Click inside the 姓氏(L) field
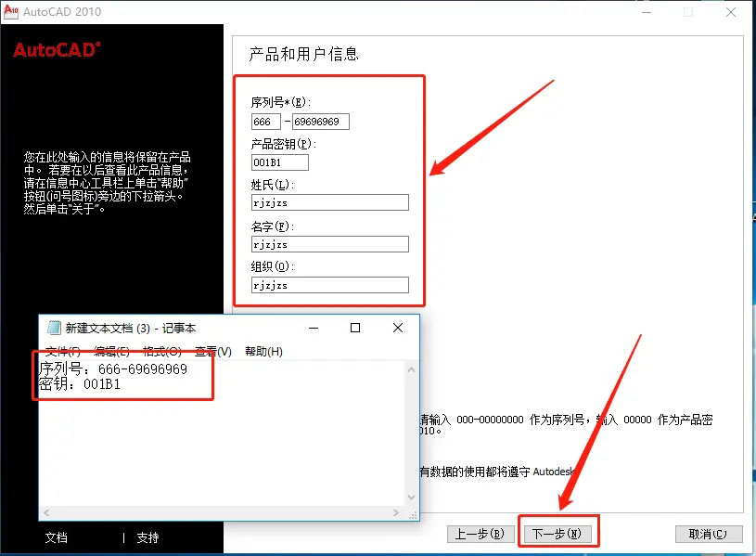 [x=329, y=201]
